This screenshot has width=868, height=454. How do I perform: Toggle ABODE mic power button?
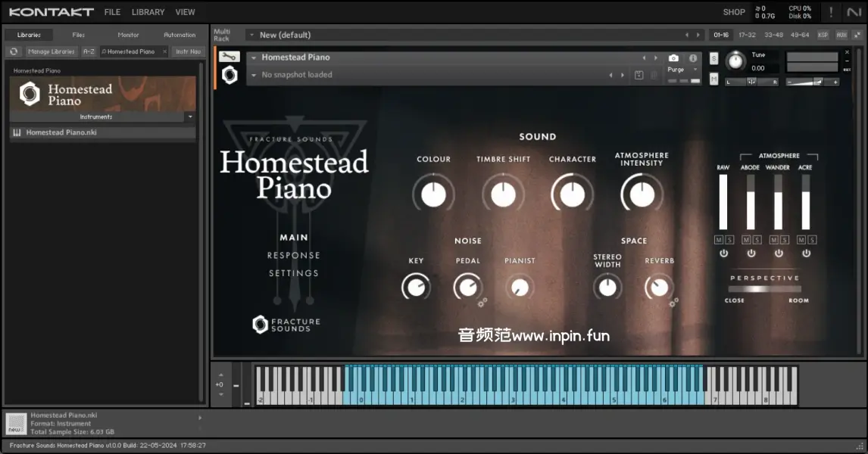coord(751,253)
